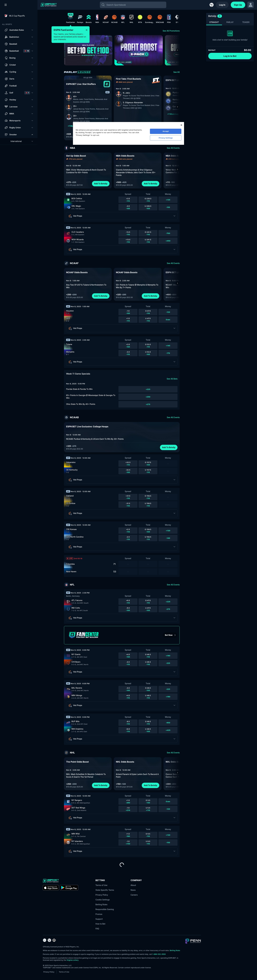Image resolution: width=257 pixels, height=980 pixels.
Task: Add ESPN BET Live College Hoops to betslip
Action: pos(169,447)
